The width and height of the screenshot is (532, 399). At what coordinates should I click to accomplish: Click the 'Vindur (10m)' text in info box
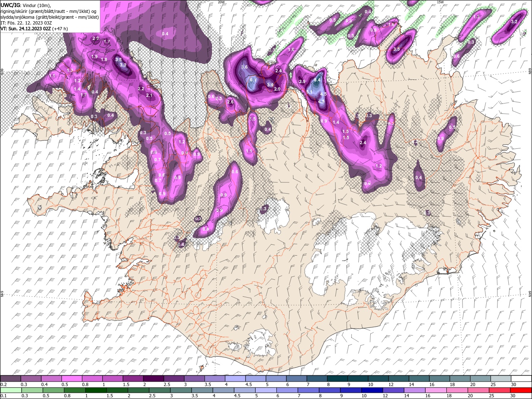click(36, 5)
